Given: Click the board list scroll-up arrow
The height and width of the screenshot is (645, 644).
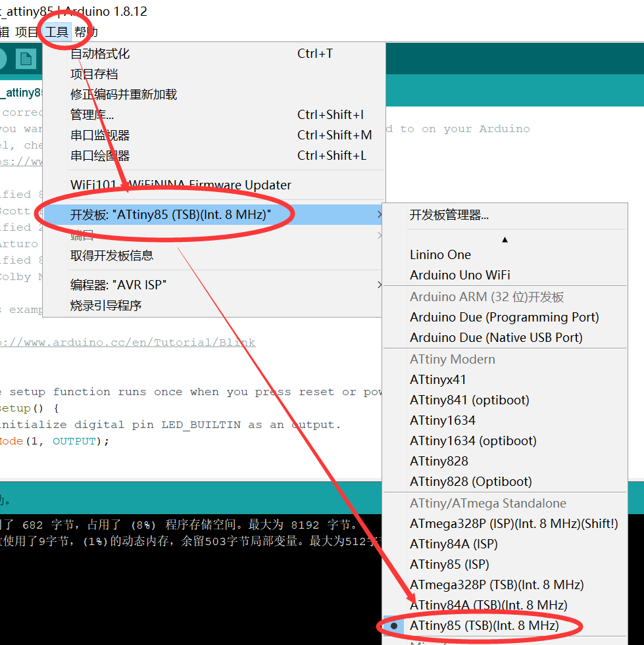Looking at the screenshot, I should [x=505, y=239].
